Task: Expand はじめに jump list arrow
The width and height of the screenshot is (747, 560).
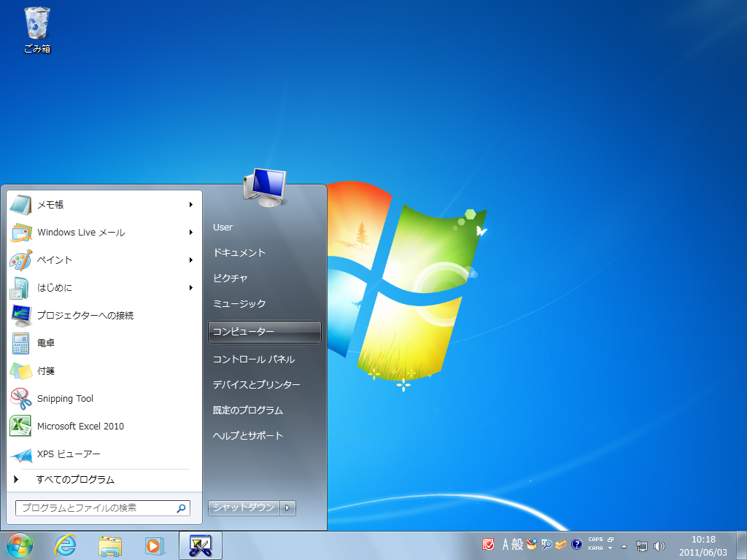Action: (190, 287)
